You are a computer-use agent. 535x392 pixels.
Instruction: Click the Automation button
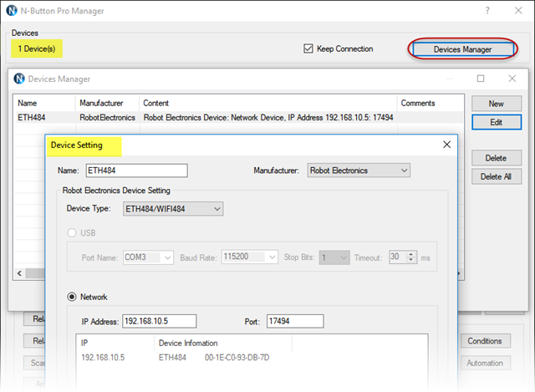coord(485,363)
